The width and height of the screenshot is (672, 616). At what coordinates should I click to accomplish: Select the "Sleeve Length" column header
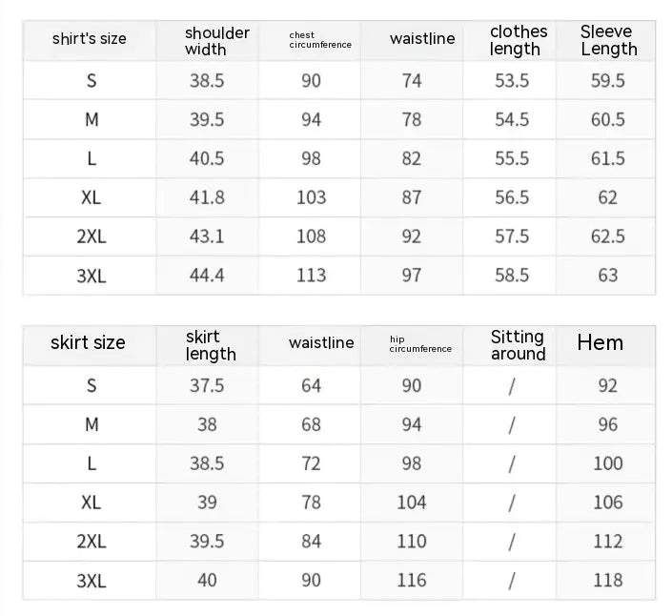tap(608, 40)
